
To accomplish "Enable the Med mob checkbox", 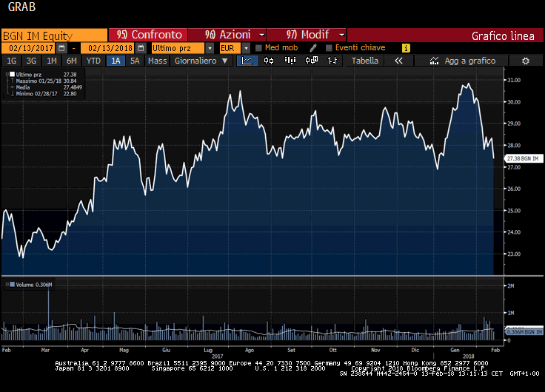I will point(258,48).
